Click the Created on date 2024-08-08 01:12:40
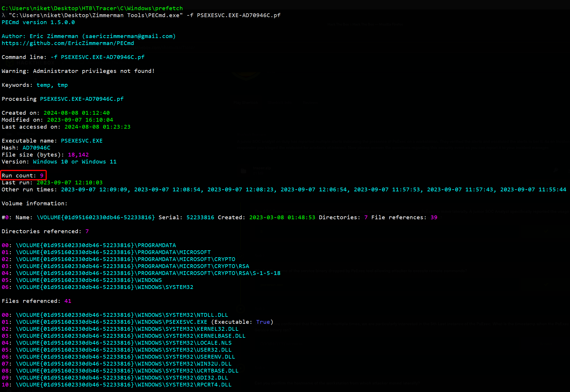The image size is (570, 392). tap(77, 113)
